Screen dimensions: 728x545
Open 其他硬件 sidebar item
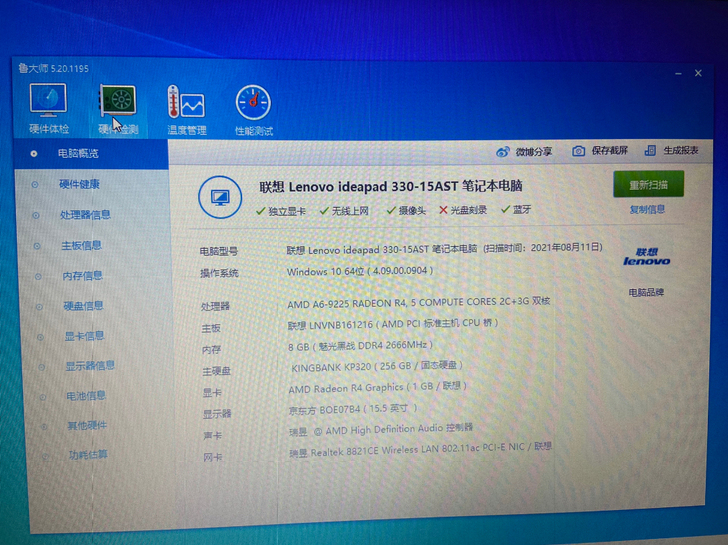(x=87, y=425)
